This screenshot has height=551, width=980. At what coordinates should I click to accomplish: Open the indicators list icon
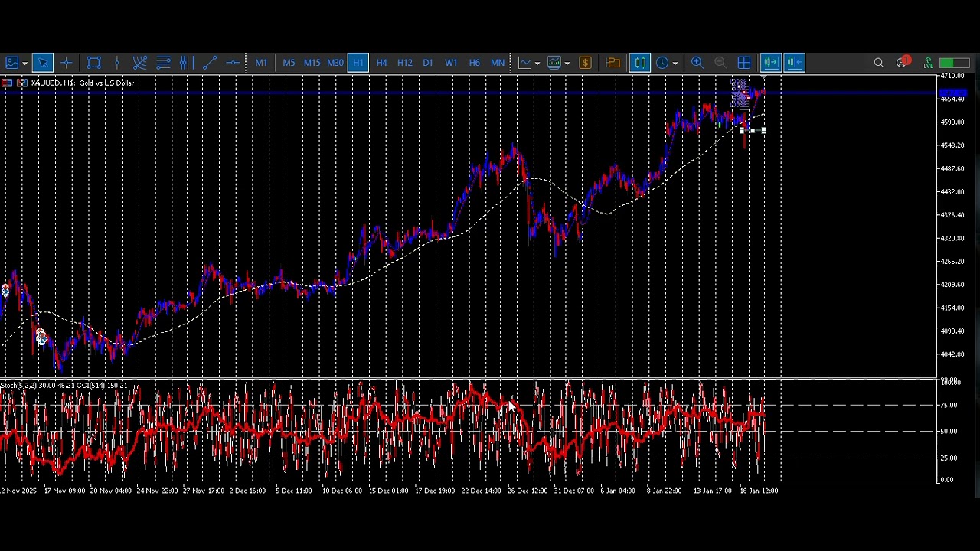[554, 63]
